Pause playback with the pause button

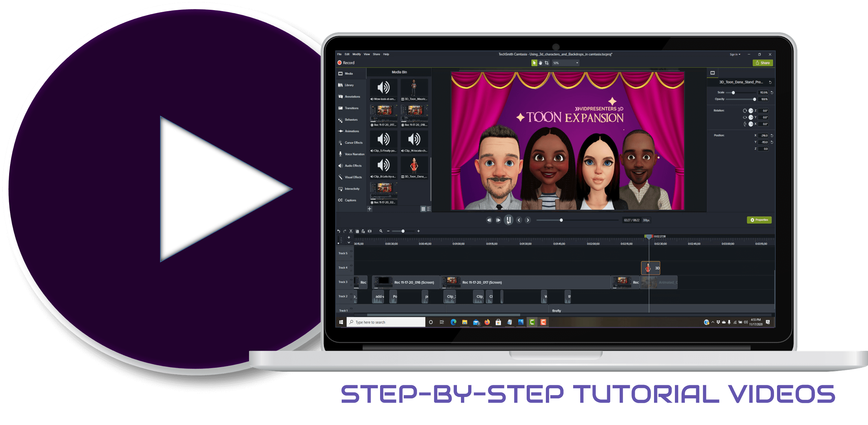tap(508, 220)
